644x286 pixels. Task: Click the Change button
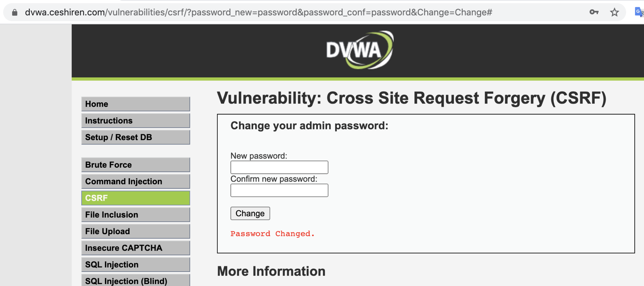tap(250, 213)
